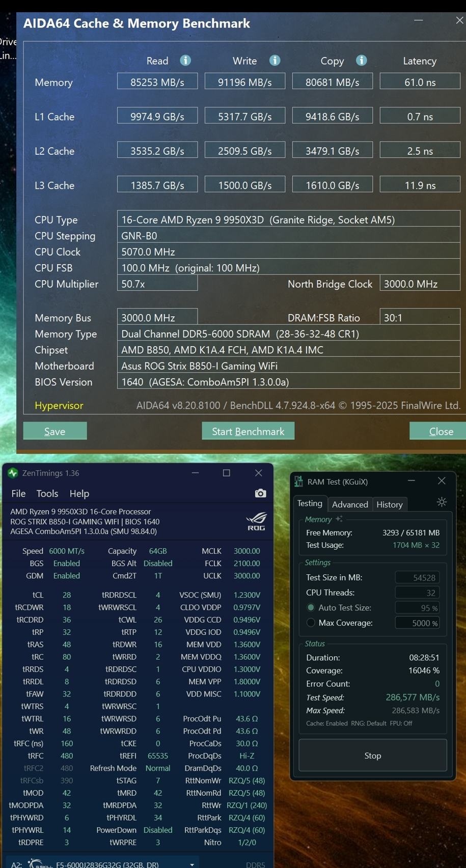Click Memory Read result 85253 MB/s

point(157,81)
